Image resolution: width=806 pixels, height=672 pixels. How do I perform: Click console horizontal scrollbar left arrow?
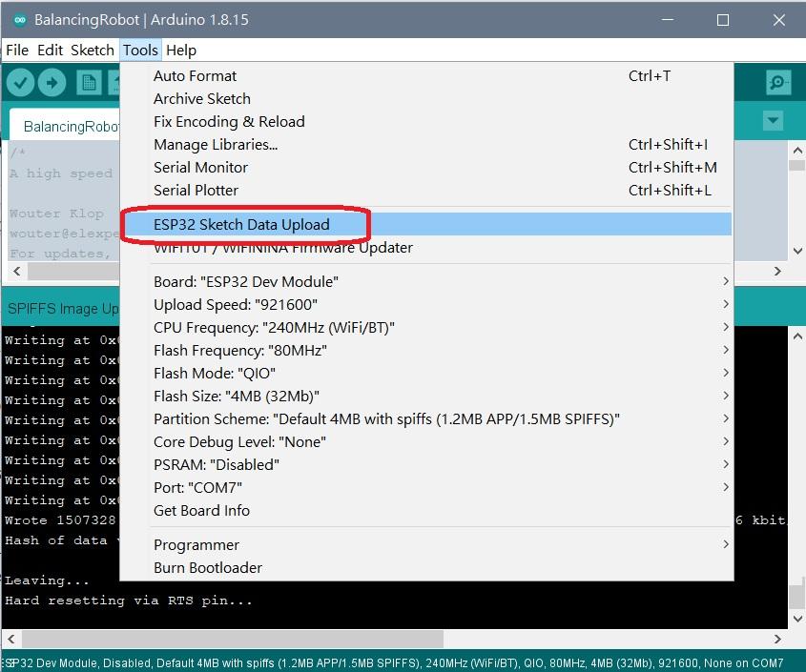pyautogui.click(x=10, y=639)
